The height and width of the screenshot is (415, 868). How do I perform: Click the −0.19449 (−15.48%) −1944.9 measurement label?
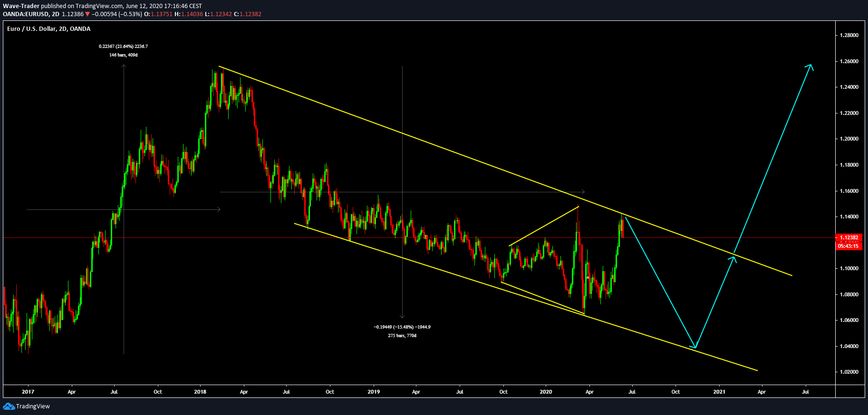point(402,327)
